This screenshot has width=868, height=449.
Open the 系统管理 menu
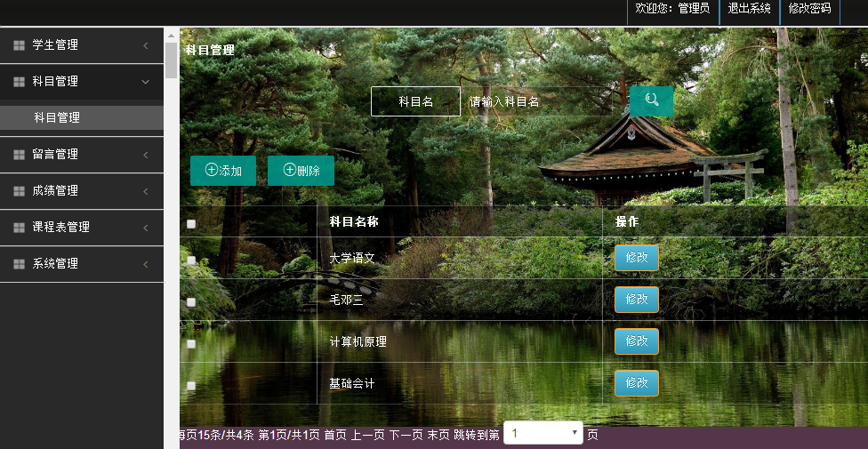82,264
